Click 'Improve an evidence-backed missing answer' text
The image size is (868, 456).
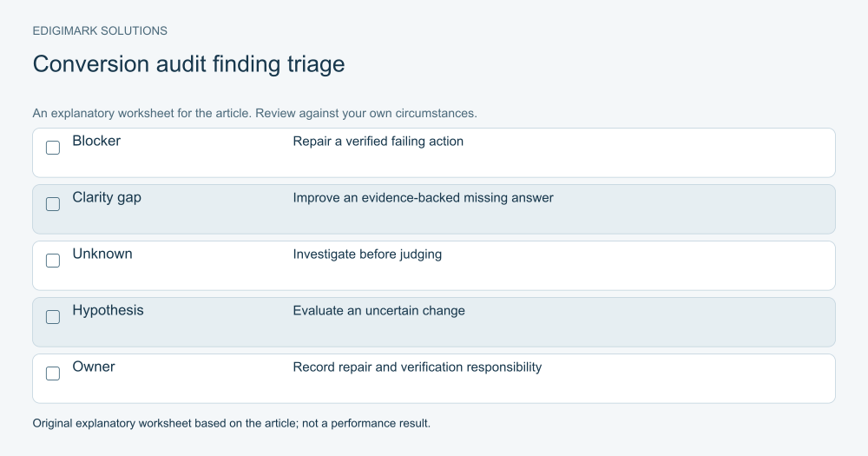click(423, 198)
